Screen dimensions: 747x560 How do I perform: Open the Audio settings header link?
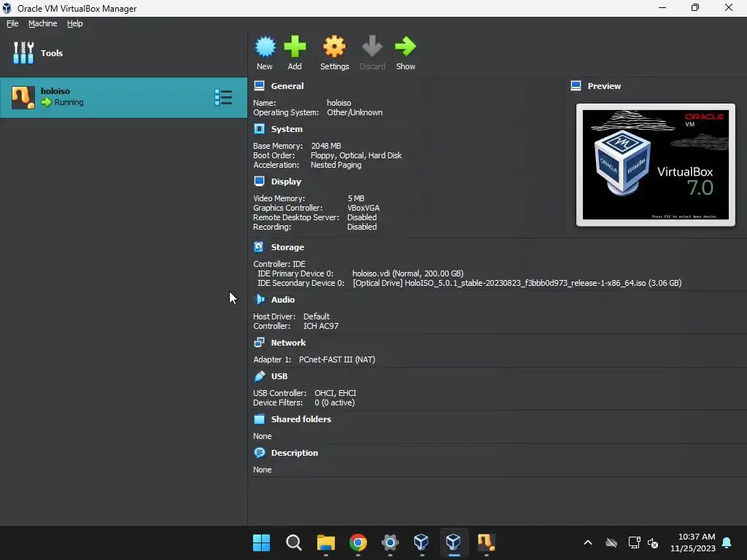click(282, 300)
